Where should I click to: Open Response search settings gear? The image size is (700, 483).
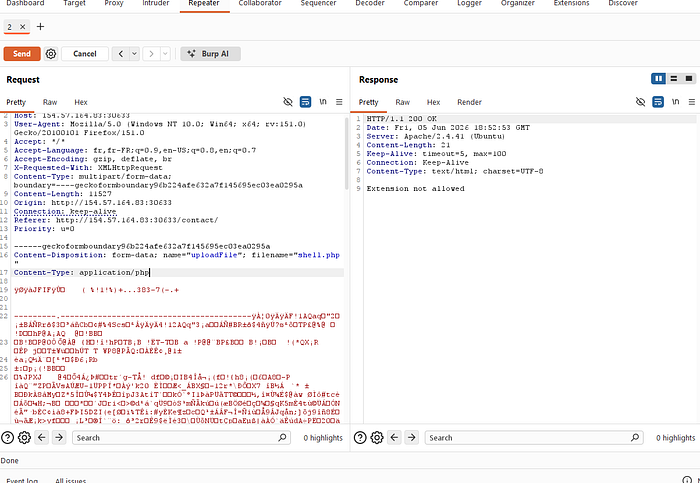pos(377,438)
